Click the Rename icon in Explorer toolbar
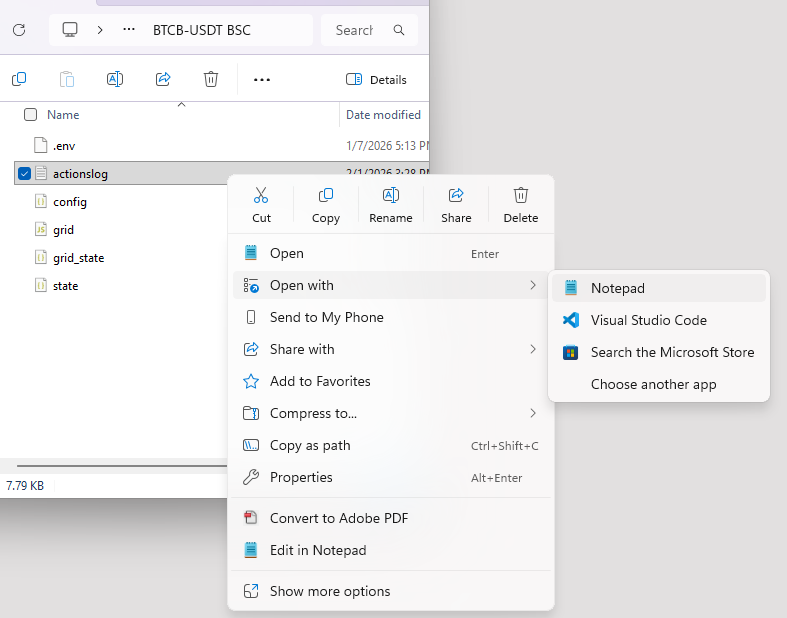The image size is (787, 618). [x=115, y=79]
